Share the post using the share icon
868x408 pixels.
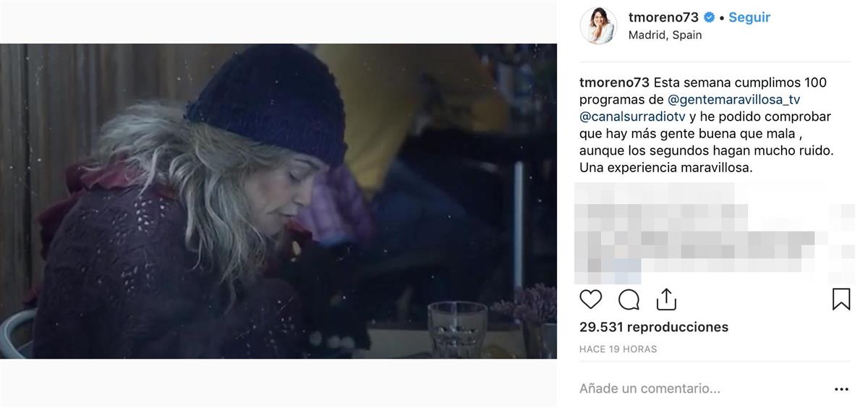click(x=666, y=299)
